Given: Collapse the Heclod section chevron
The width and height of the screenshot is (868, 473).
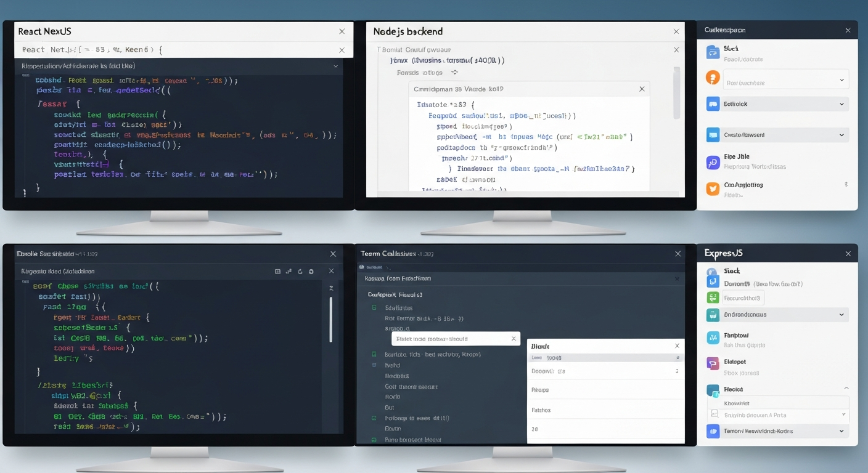Looking at the screenshot, I should tap(845, 389).
